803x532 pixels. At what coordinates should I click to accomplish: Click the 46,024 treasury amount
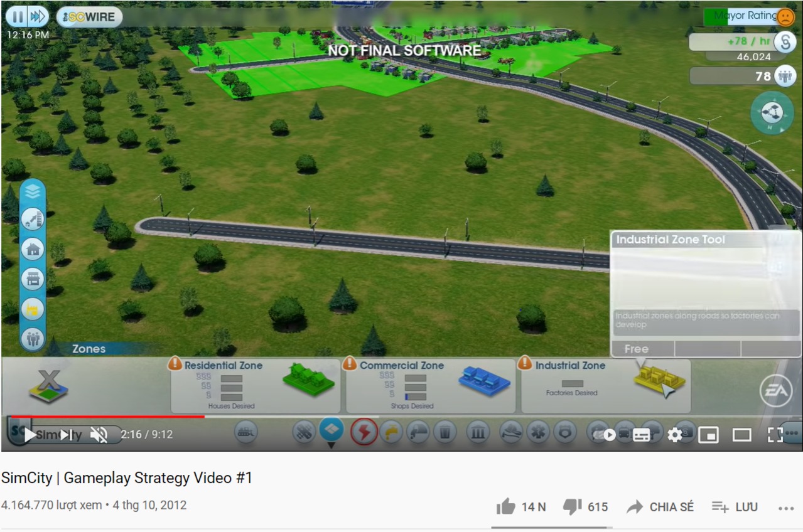tap(753, 57)
